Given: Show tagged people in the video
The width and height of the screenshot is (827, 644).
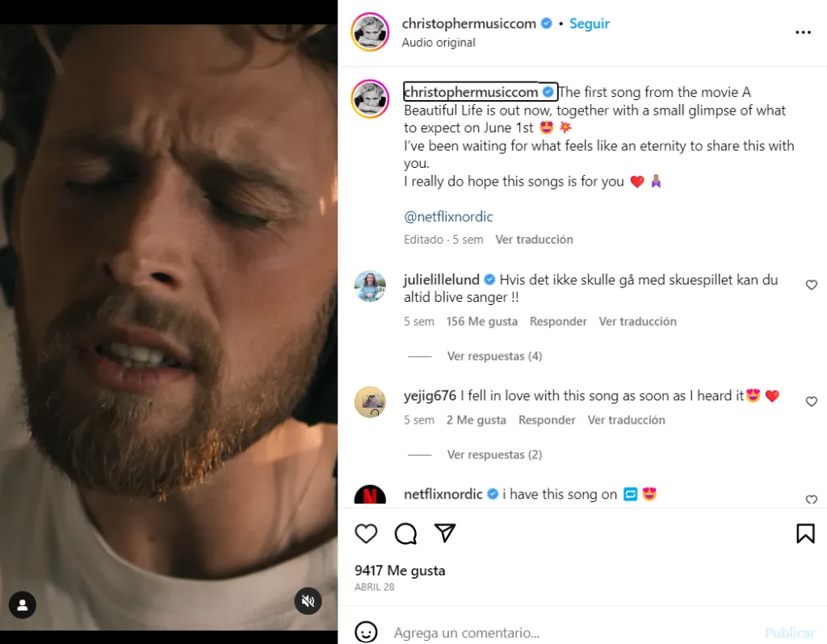Looking at the screenshot, I should tap(23, 604).
